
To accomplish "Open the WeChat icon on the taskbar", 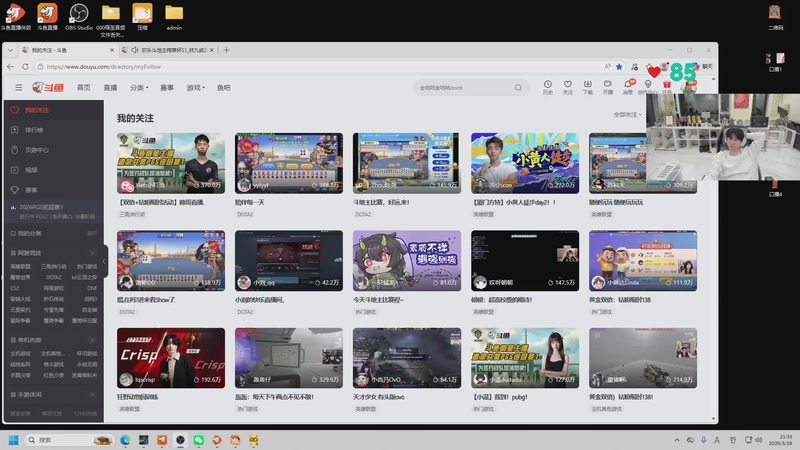I will pyautogui.click(x=198, y=440).
